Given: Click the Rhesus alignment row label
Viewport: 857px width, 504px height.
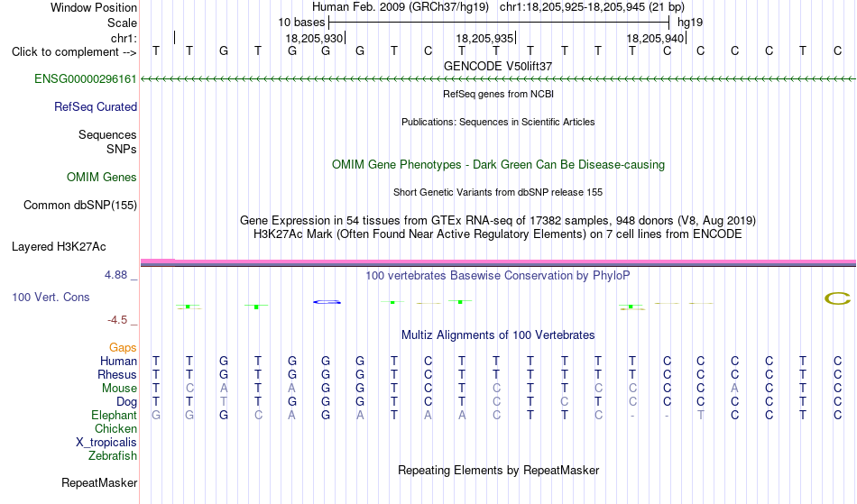Looking at the screenshot, I should [117, 375].
